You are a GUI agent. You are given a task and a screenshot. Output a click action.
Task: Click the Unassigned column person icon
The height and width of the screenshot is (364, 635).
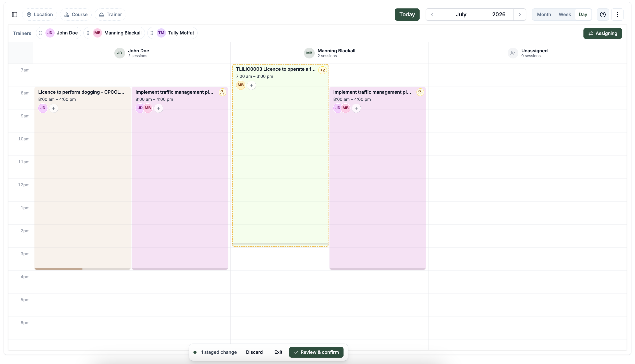[513, 53]
